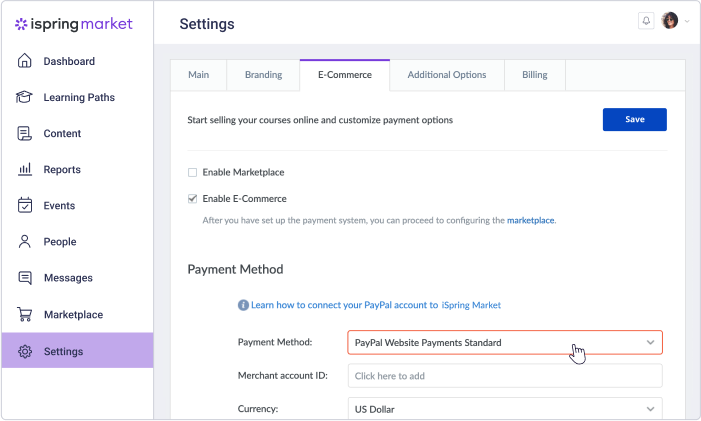Open the notifications bell
Screen dimensions: 701x421
tap(646, 21)
